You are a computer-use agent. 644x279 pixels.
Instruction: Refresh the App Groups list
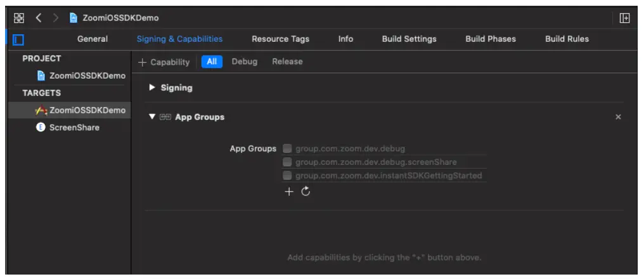pyautogui.click(x=306, y=192)
